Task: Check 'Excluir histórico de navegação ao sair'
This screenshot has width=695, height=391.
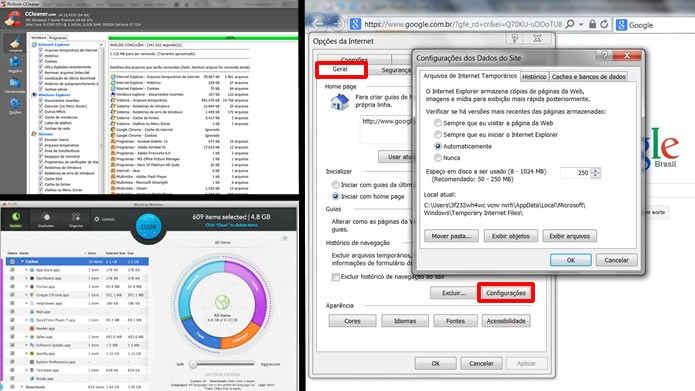Action: (x=336, y=277)
